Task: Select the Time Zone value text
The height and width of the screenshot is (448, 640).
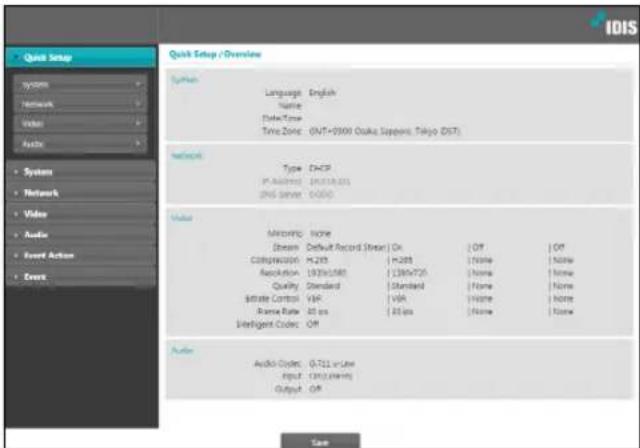Action: click(384, 131)
